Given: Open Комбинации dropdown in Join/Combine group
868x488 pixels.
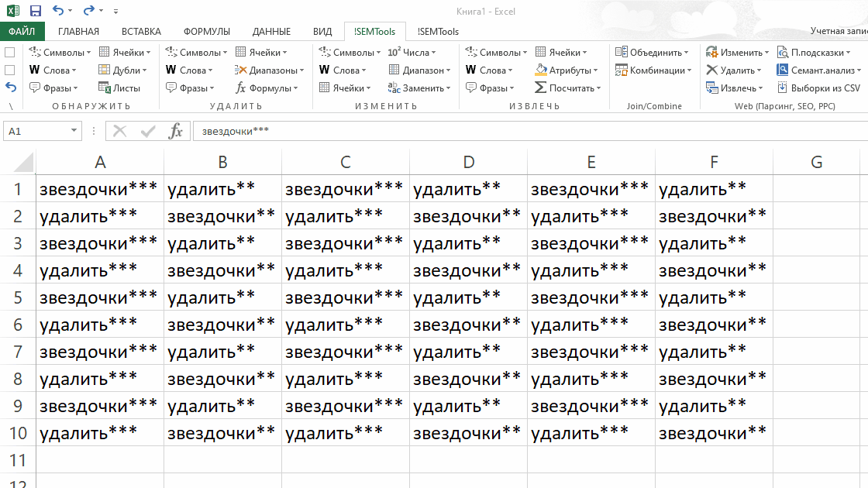Looking at the screenshot, I should coord(653,70).
